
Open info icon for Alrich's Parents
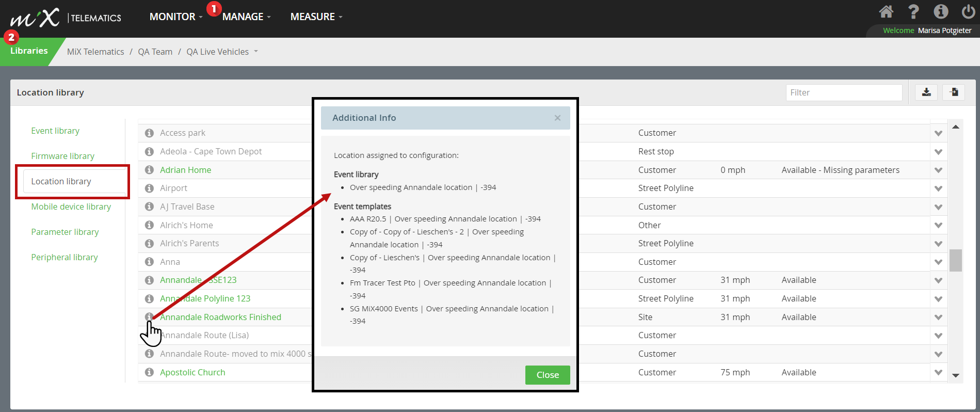coord(149,244)
